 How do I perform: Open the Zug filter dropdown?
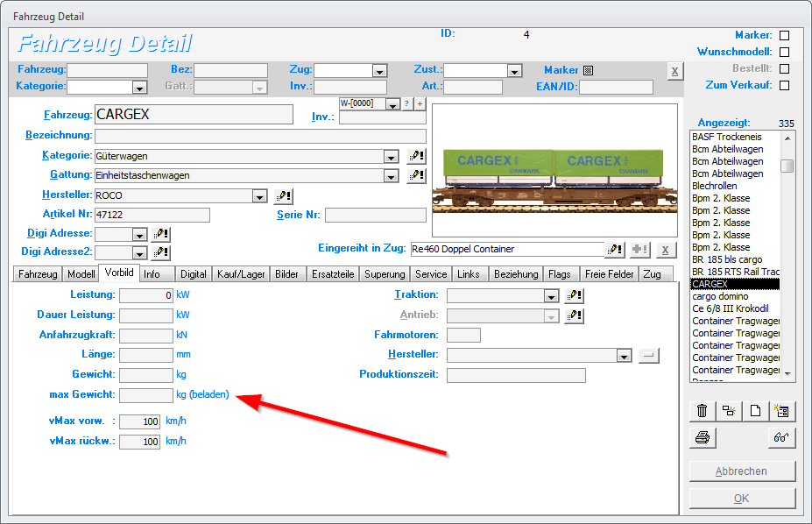pyautogui.click(x=379, y=71)
